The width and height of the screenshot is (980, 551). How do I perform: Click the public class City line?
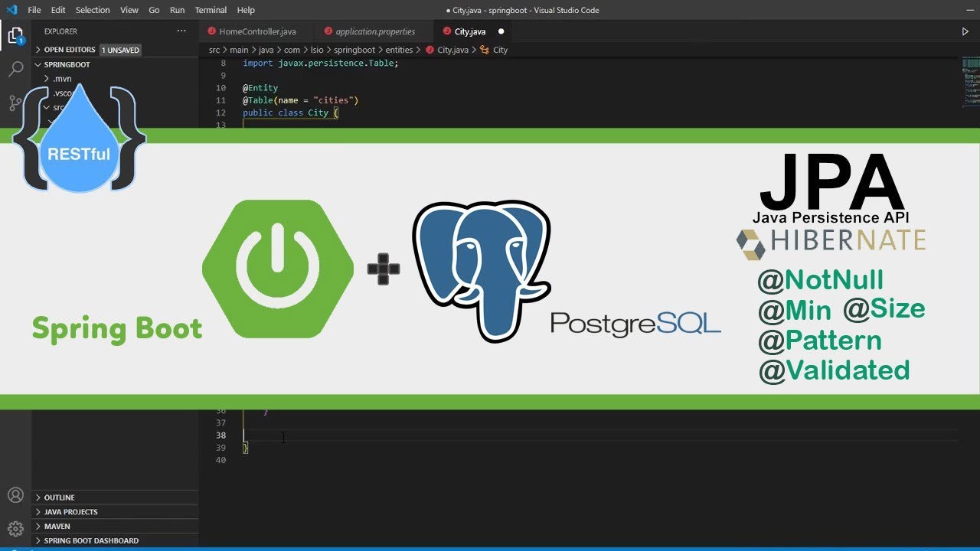[290, 112]
